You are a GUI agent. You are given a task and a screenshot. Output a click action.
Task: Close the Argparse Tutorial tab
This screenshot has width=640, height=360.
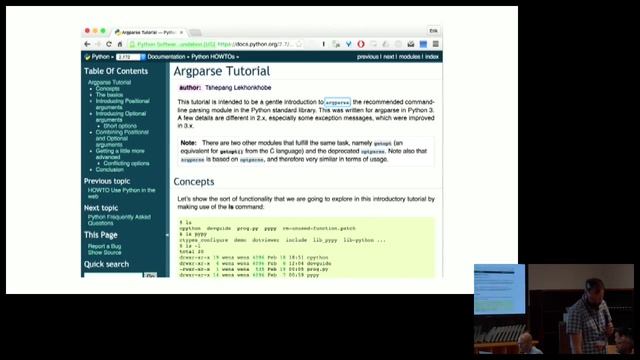click(181, 32)
